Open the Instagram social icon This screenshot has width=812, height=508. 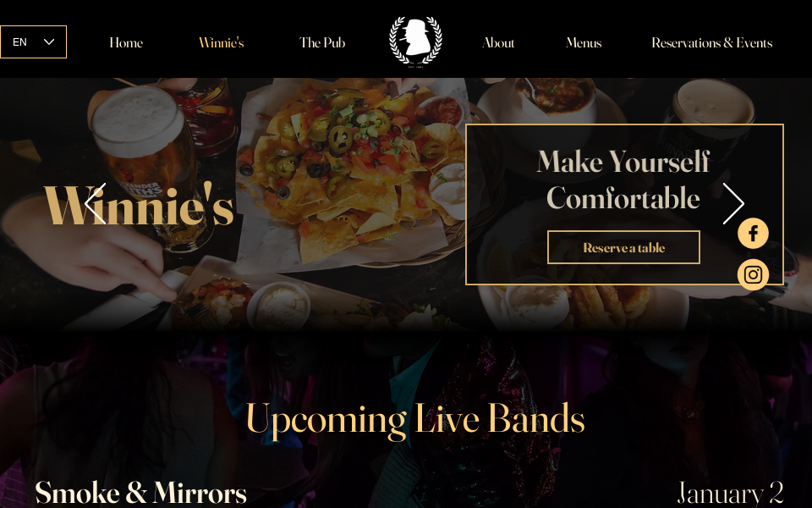[753, 274]
